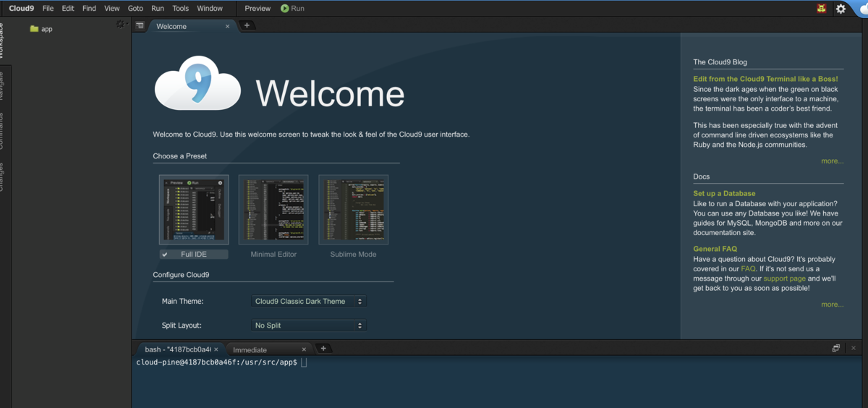Open 'Edit from the Cloud9 Terminal' blog link
This screenshot has height=408, width=868.
click(x=765, y=79)
